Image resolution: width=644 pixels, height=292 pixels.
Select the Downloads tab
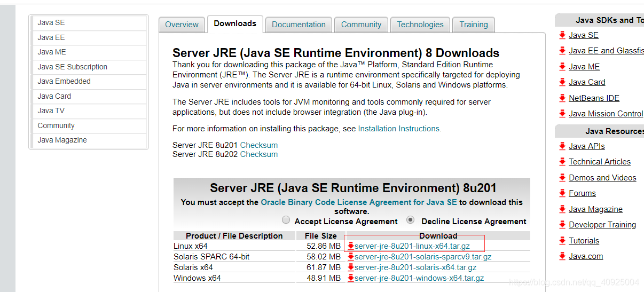point(235,24)
